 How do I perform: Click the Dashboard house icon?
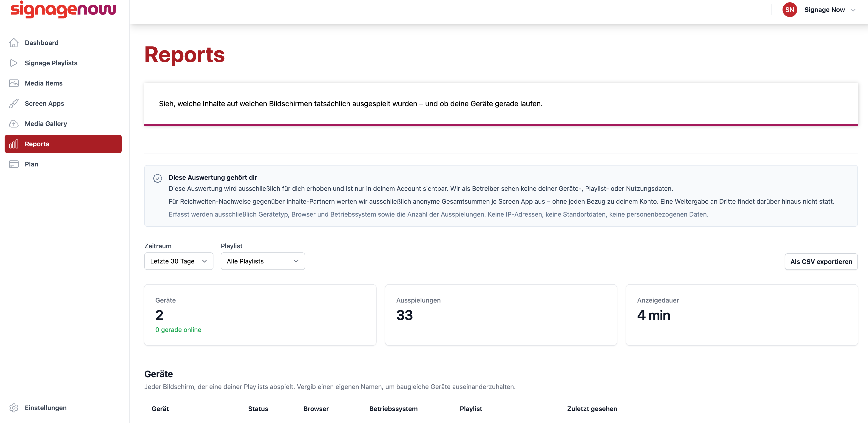coord(14,43)
